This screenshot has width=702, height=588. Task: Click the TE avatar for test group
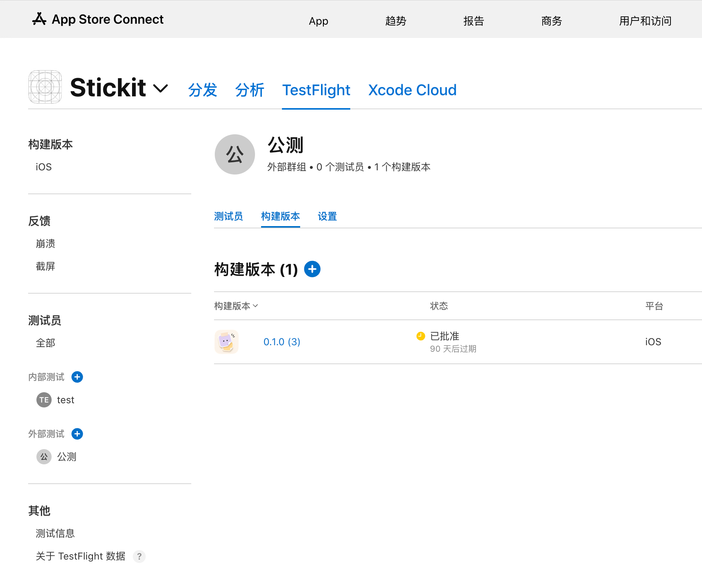44,400
